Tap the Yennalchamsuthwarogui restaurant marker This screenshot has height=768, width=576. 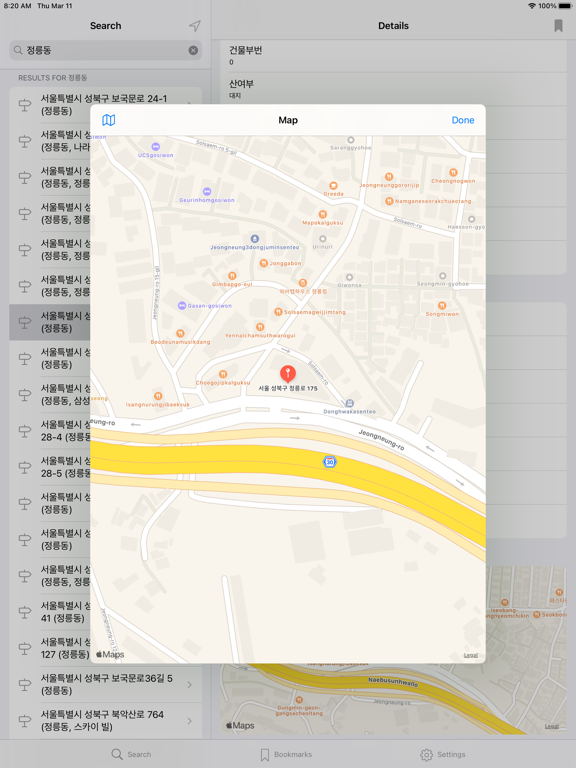260,327
